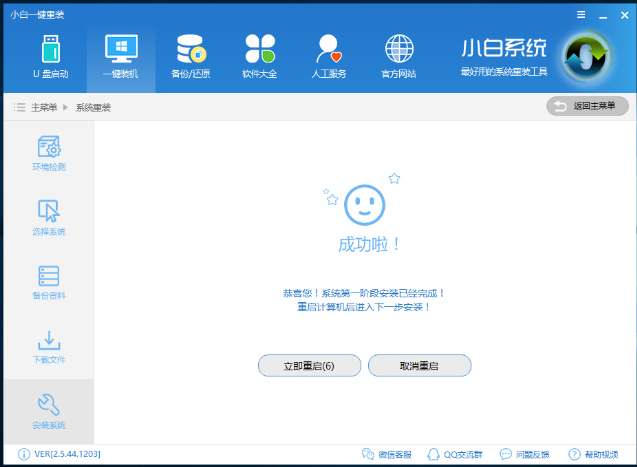Open the hamburger menu in title bar
The image size is (637, 467).
(x=581, y=15)
